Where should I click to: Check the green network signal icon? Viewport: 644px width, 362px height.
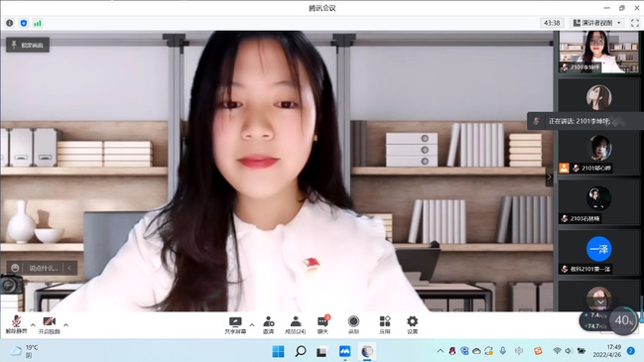[x=38, y=23]
